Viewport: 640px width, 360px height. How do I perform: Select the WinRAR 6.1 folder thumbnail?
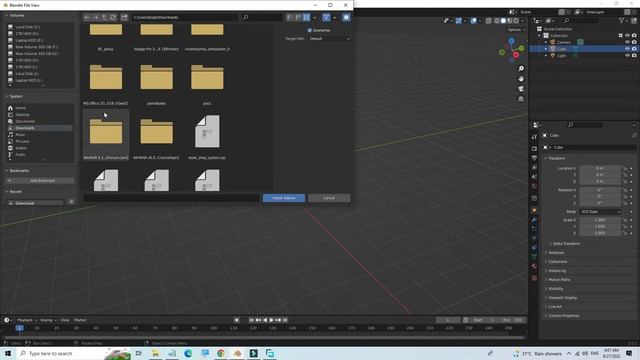point(106,135)
